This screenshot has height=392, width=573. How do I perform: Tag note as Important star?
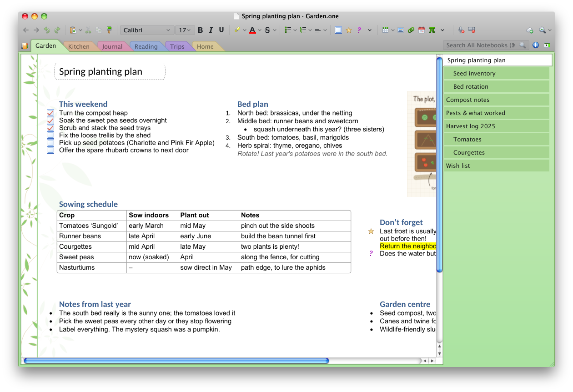click(x=349, y=30)
